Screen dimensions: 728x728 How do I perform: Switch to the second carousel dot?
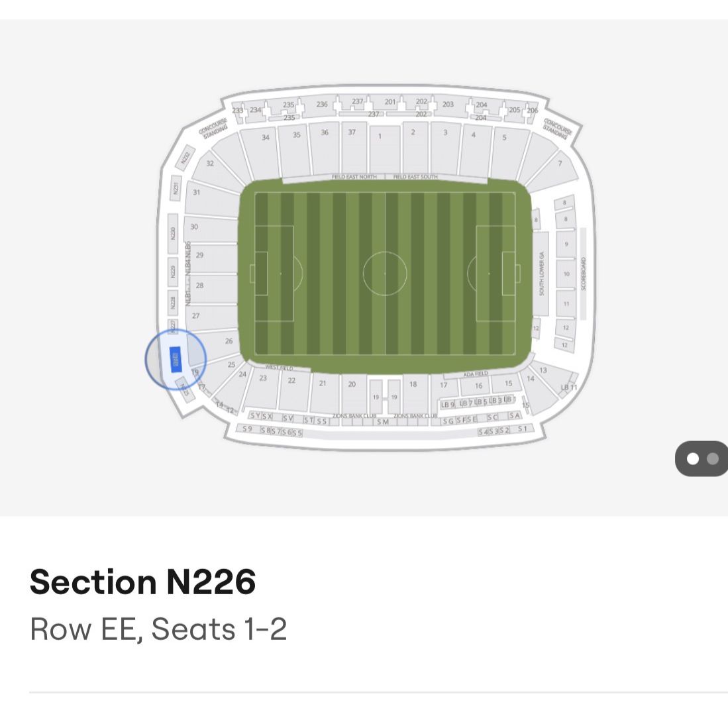[713, 458]
